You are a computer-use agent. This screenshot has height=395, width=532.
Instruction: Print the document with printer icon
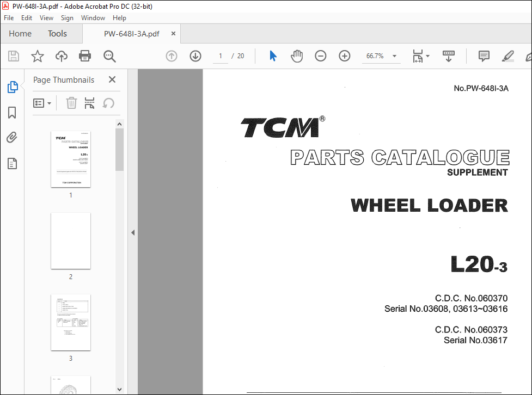click(x=85, y=56)
